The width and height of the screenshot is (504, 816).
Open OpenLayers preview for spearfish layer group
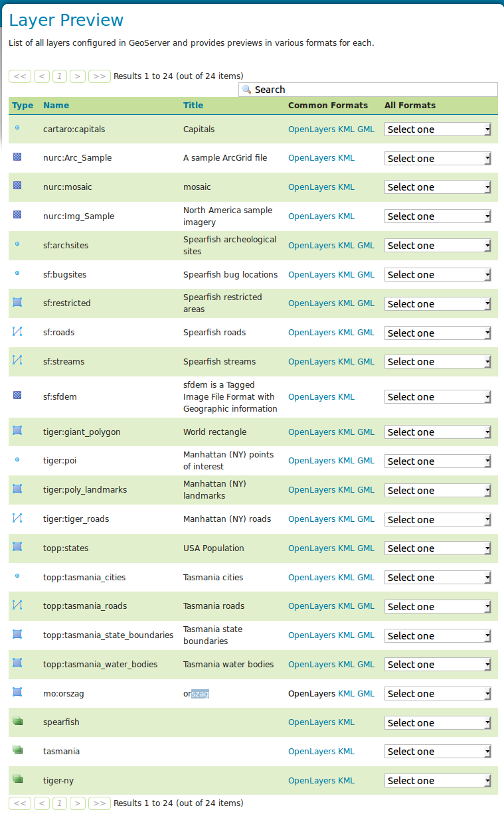pyautogui.click(x=312, y=722)
